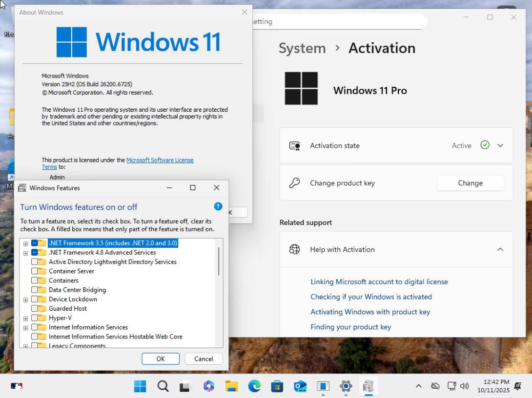Expand the Activation state details chevron
This screenshot has width=532, height=398.
click(500, 145)
